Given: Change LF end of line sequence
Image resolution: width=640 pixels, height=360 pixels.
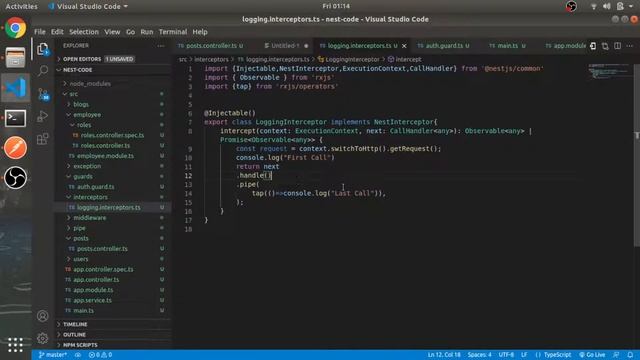Looking at the screenshot, I should [524, 355].
